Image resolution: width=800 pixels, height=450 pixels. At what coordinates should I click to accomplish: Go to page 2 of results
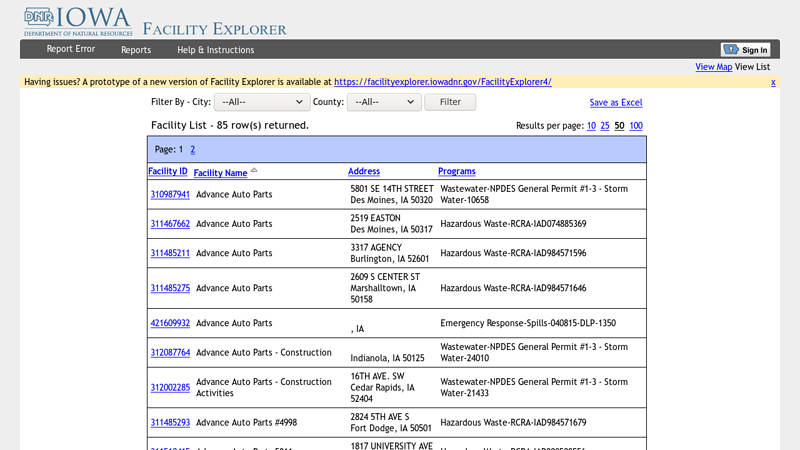click(x=193, y=150)
